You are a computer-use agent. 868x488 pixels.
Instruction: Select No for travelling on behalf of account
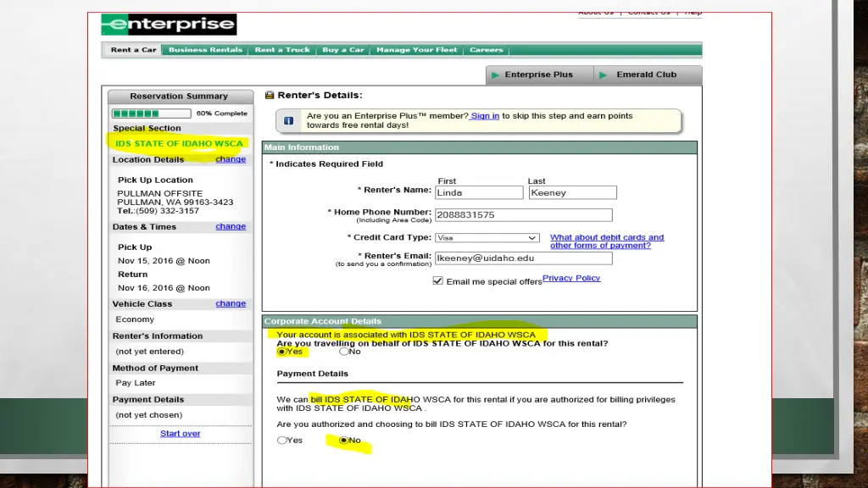pyautogui.click(x=343, y=352)
